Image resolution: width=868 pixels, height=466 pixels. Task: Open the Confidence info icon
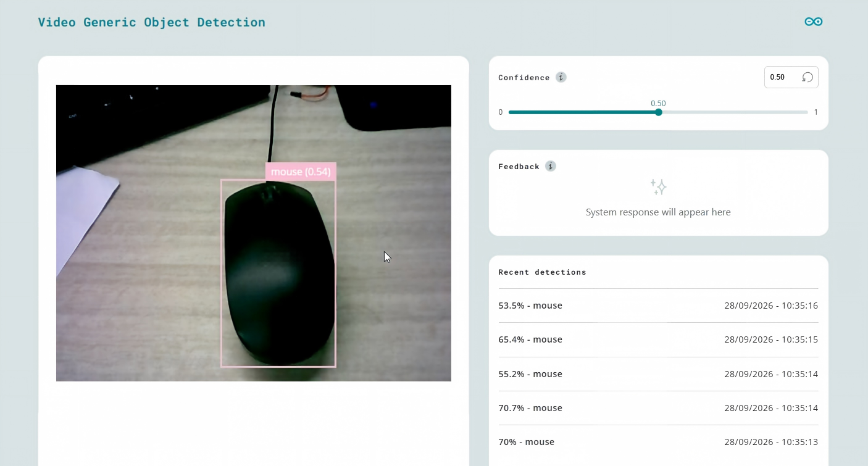[x=561, y=77]
